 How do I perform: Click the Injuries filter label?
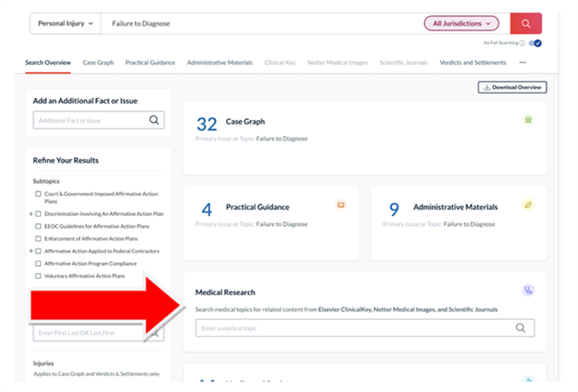(44, 364)
